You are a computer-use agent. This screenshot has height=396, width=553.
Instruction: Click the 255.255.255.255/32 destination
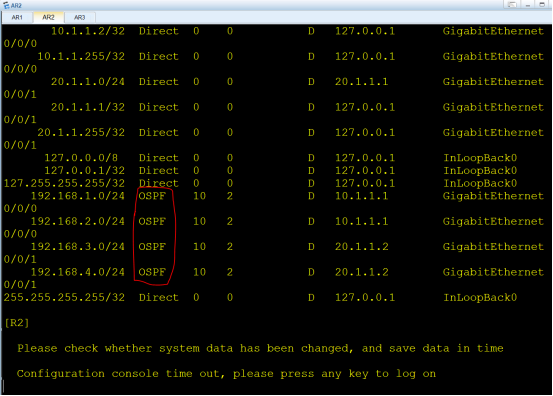pos(64,298)
